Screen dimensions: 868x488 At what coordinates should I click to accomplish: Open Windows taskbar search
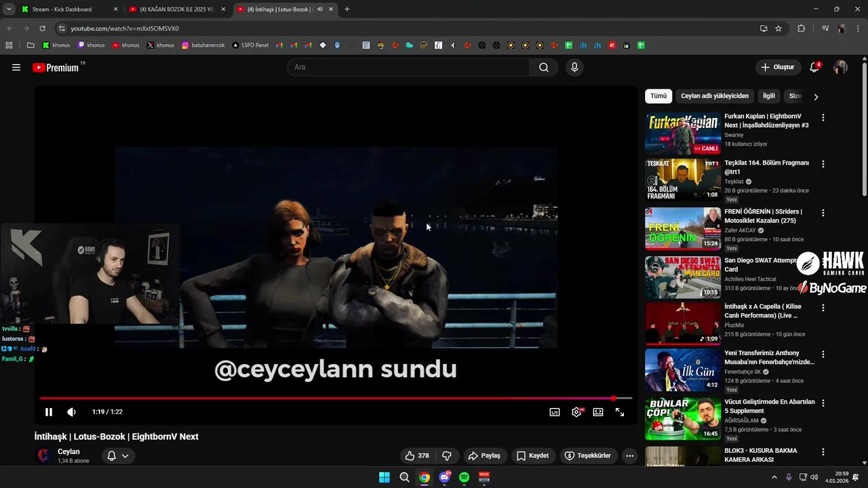(x=404, y=477)
